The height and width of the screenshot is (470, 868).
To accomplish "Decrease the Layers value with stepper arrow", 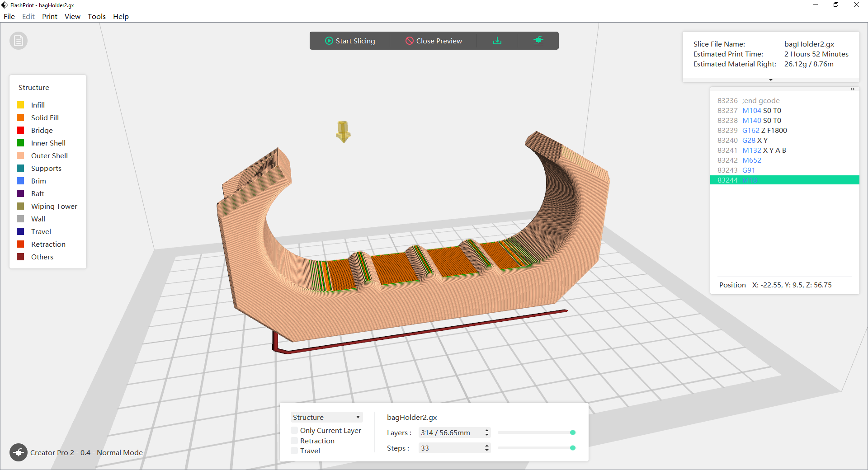I will [487, 435].
